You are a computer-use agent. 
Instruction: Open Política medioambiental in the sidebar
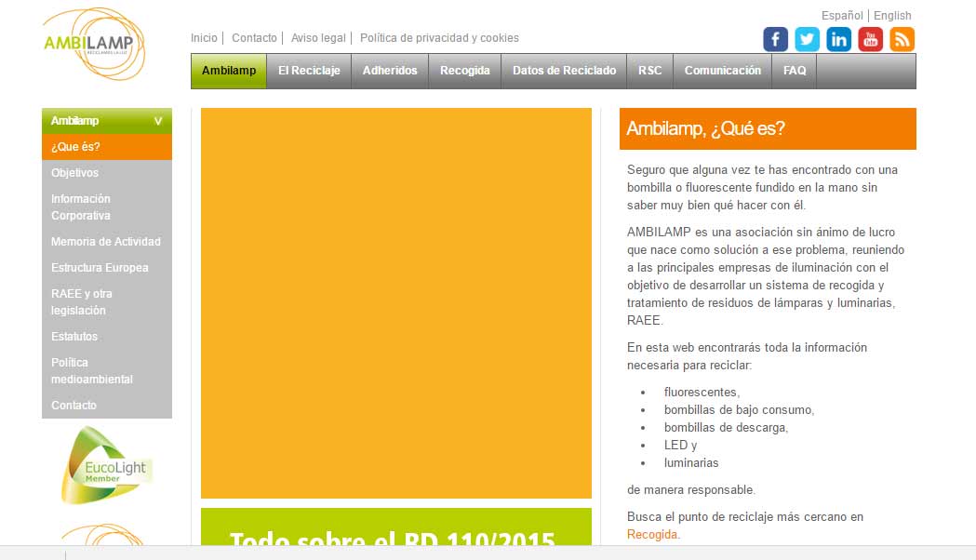(106, 371)
